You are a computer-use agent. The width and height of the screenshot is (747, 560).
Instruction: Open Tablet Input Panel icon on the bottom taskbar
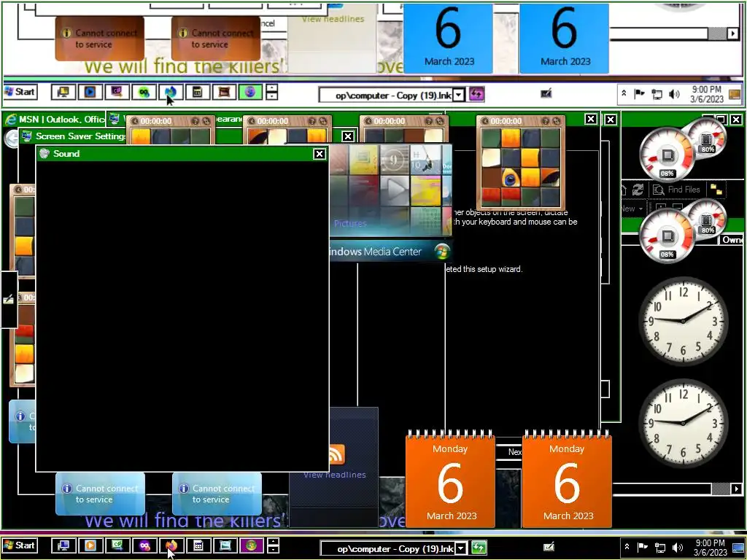tap(549, 547)
